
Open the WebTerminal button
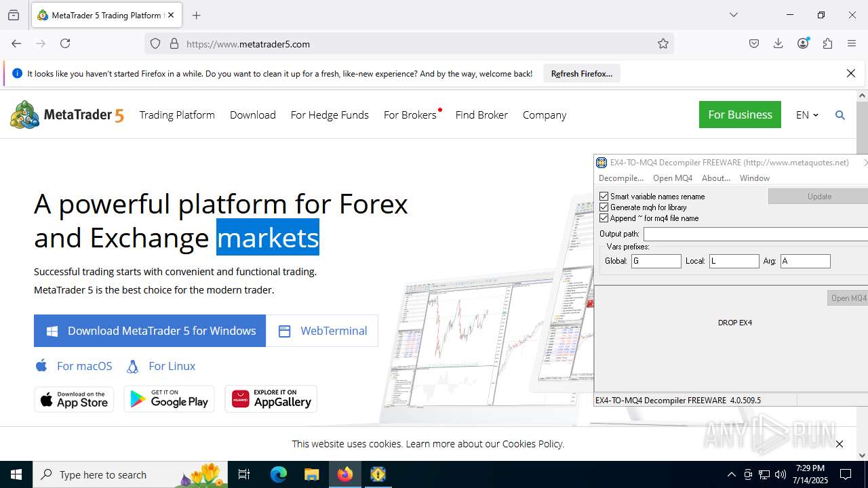coord(322,331)
